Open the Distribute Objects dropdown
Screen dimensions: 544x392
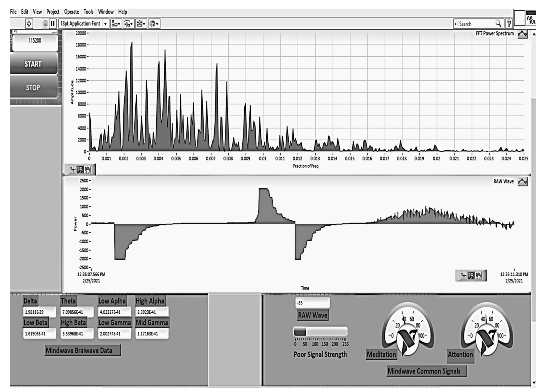click(x=129, y=24)
